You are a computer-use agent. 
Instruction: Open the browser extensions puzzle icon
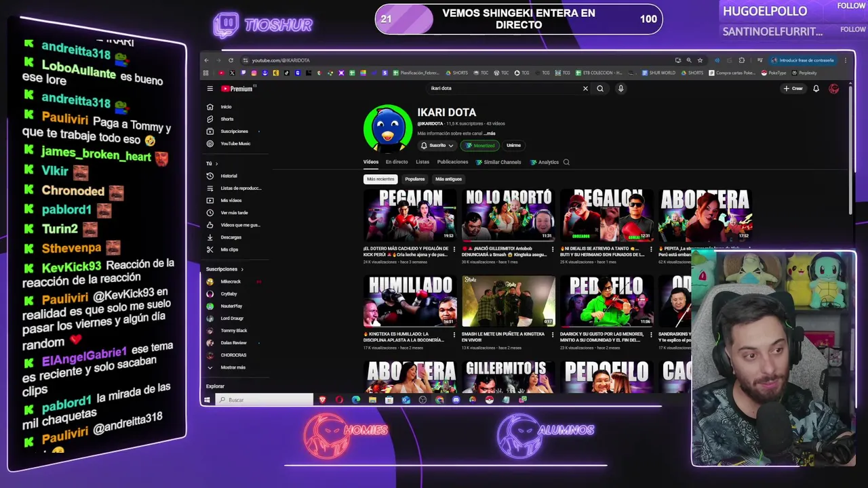742,60
